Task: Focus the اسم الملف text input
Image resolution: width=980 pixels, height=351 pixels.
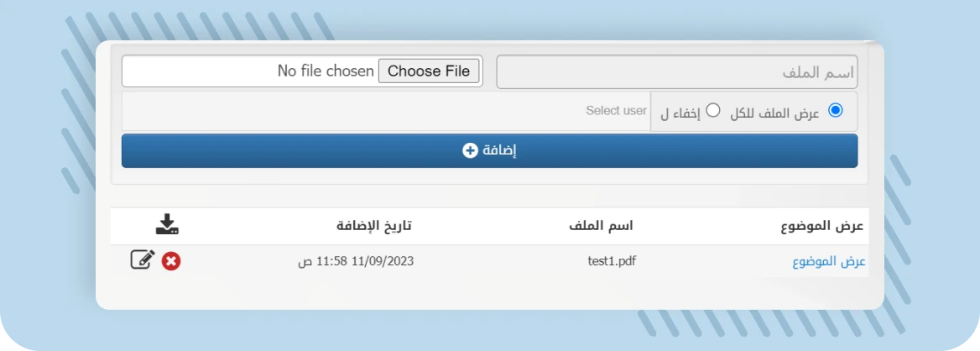Action: click(677, 72)
